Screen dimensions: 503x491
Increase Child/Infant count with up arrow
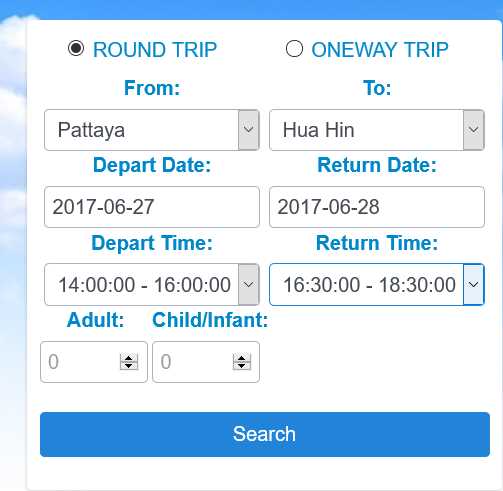coord(242,358)
